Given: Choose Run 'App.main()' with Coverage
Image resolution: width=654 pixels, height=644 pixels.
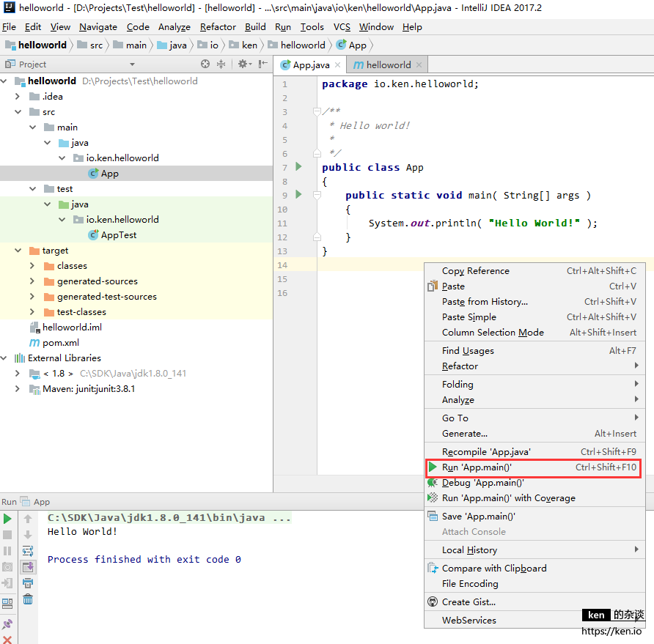Looking at the screenshot, I should [534, 498].
